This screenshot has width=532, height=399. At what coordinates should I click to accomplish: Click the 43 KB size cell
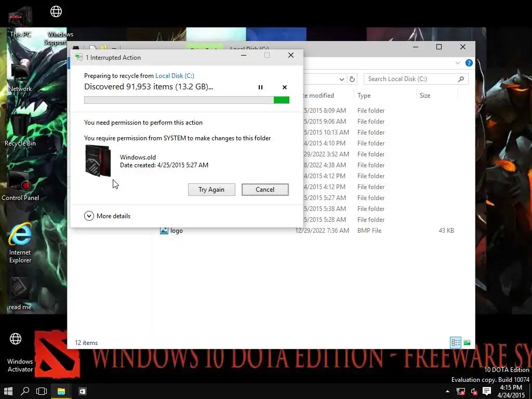coord(446,231)
